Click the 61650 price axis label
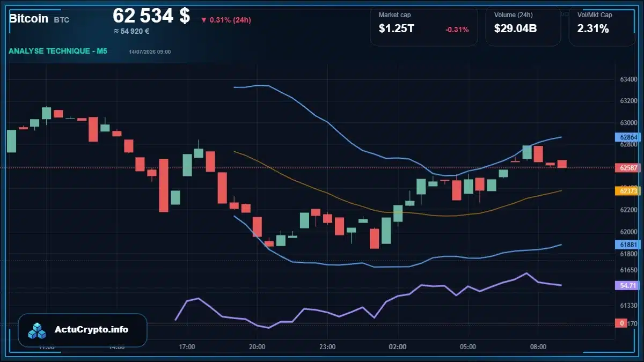Image resolution: width=644 pixels, height=362 pixels. [x=628, y=270]
